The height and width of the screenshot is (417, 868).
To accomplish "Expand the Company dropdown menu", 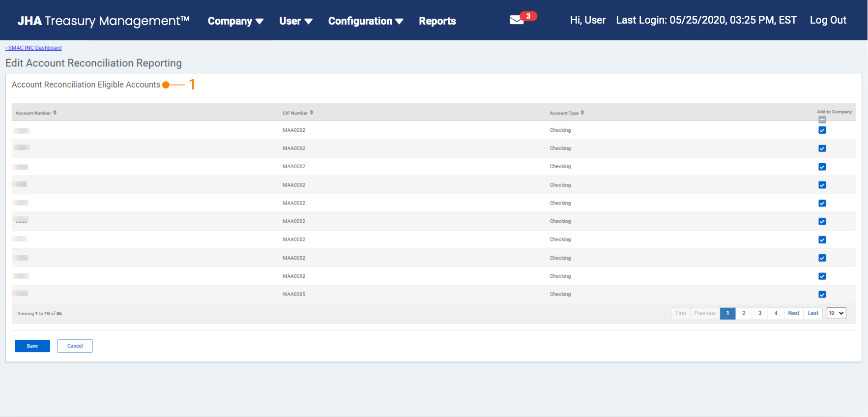I will tap(235, 21).
